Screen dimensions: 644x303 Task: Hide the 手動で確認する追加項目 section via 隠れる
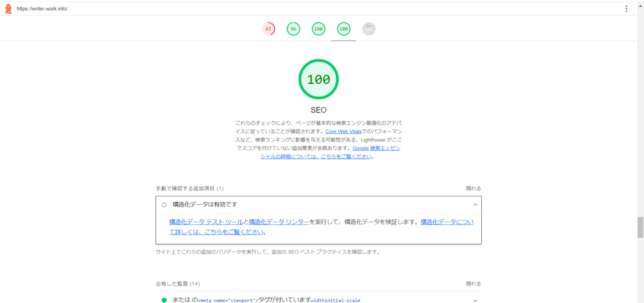tap(473, 188)
